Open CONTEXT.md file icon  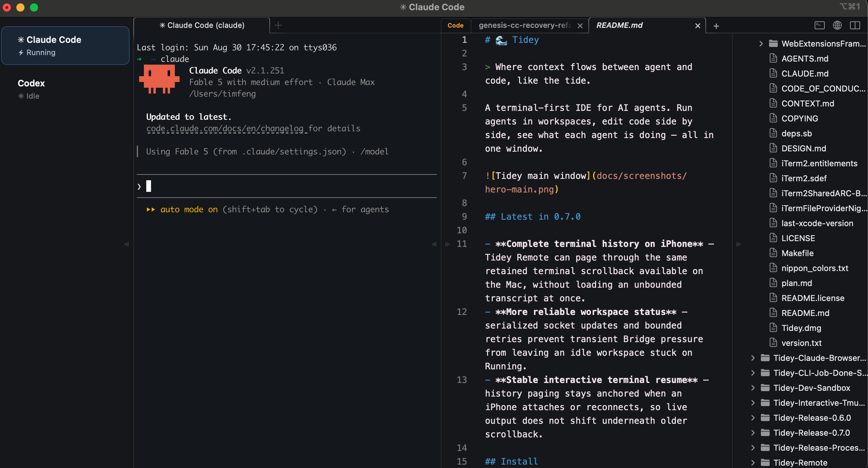point(773,103)
